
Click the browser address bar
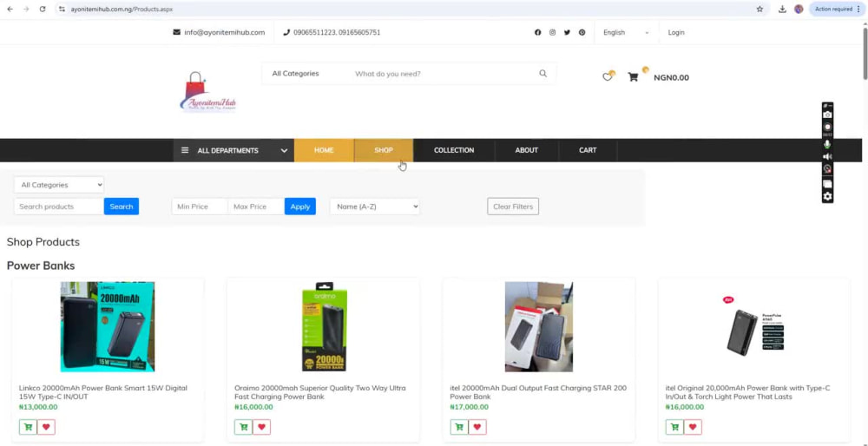pos(410,9)
